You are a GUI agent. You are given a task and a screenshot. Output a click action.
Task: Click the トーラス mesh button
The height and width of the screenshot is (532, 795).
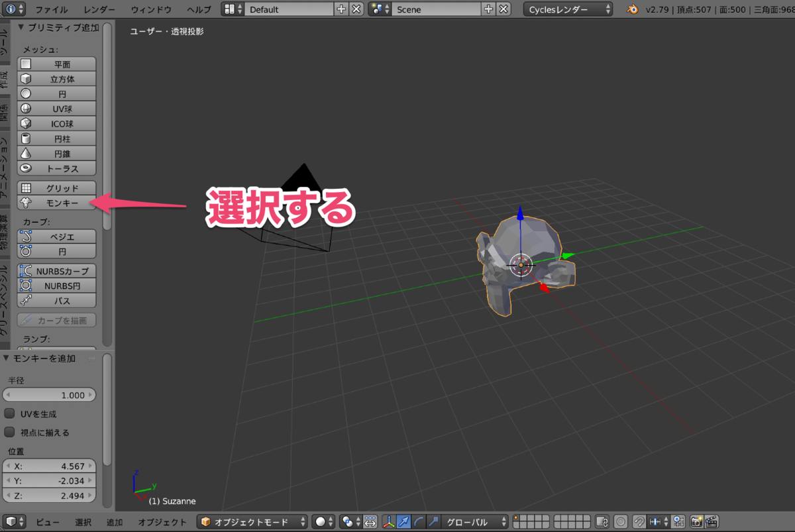click(x=56, y=168)
